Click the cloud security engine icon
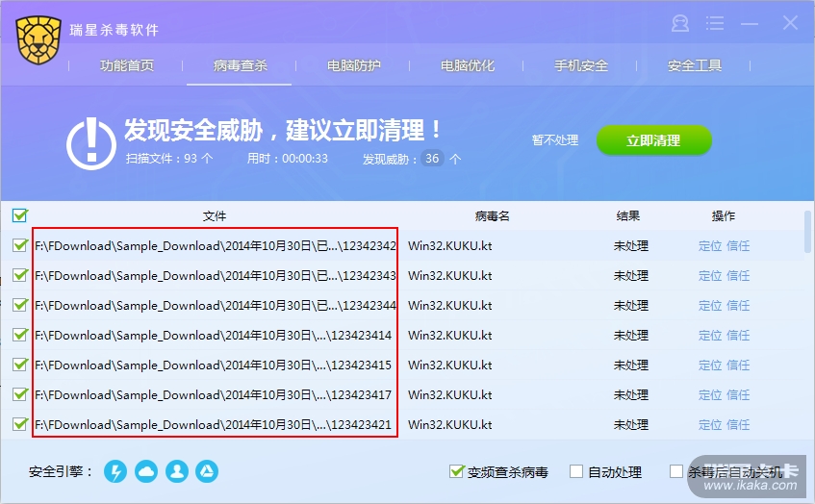815x504 pixels. [146, 471]
